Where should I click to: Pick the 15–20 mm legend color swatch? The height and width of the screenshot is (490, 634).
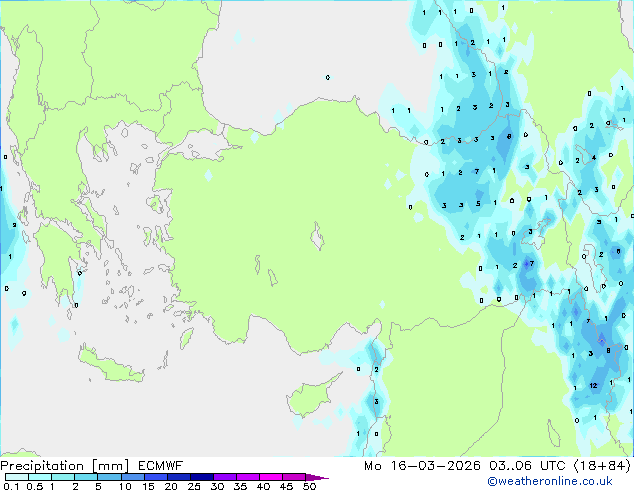click(155, 477)
